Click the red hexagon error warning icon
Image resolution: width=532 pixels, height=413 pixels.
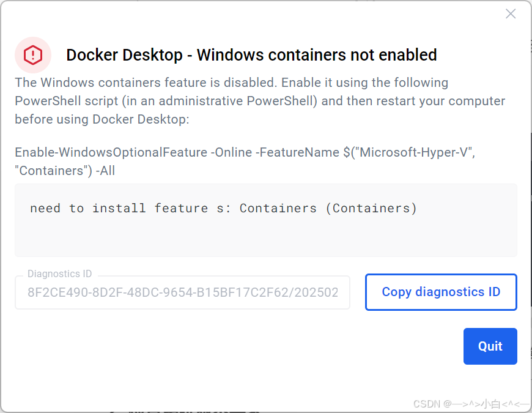tap(33, 55)
